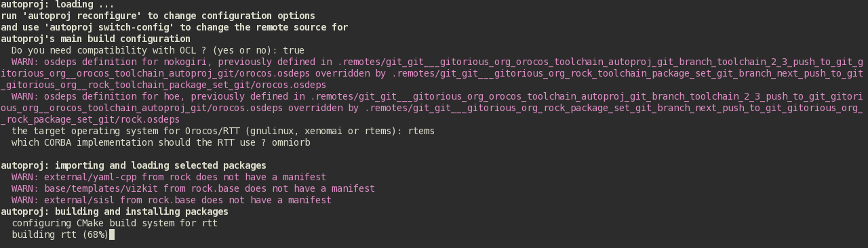Click the 'rock.osdeps' file path text
Screen dimensions: 868x248
pyautogui.click(x=150, y=120)
